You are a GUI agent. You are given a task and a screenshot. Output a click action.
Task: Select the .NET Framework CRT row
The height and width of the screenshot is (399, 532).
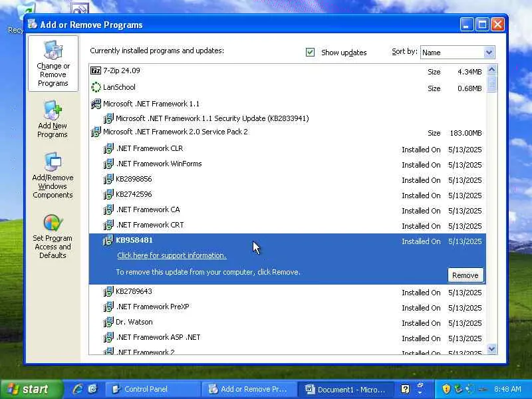287,225
